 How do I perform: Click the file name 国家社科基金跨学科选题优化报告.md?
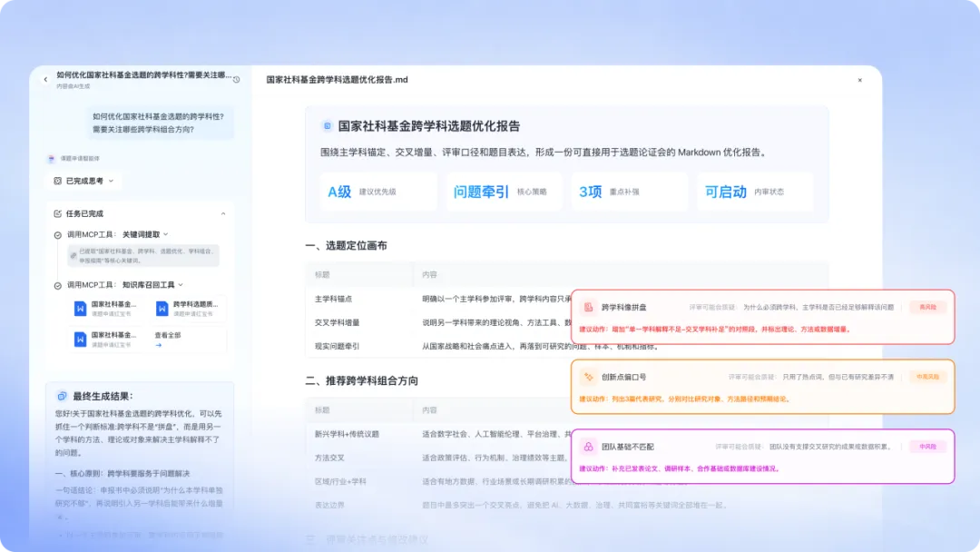tap(337, 80)
